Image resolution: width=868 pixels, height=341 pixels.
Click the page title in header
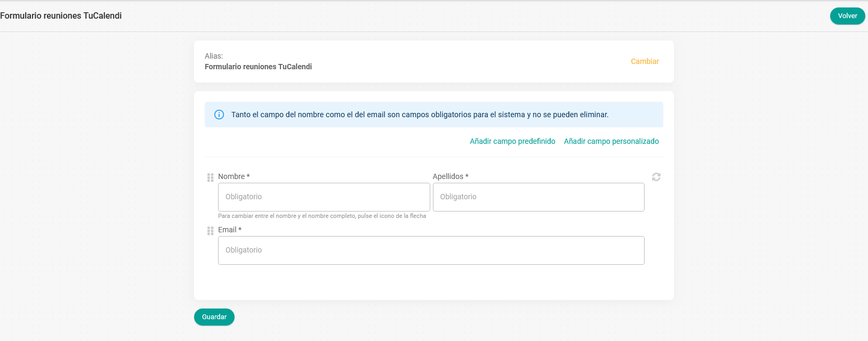[61, 16]
